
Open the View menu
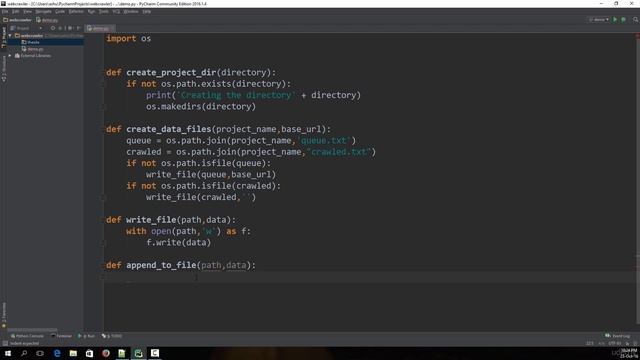27,12
